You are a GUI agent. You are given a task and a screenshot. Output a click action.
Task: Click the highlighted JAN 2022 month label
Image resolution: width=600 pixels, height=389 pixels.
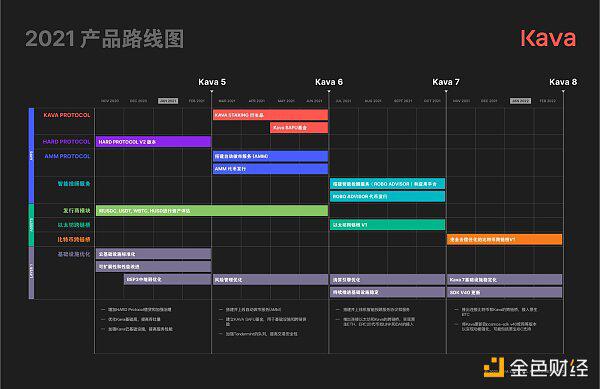point(520,101)
